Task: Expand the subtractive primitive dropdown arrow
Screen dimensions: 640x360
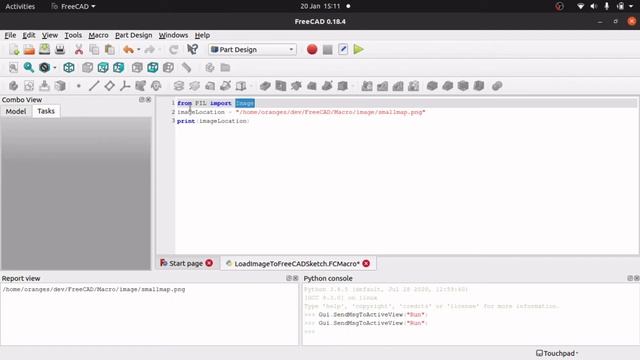Action: click(x=352, y=86)
